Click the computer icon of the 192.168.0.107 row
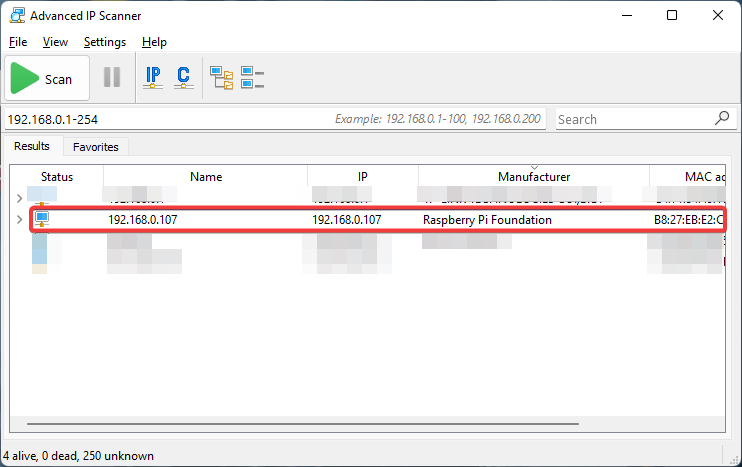742x467 pixels. tap(42, 219)
